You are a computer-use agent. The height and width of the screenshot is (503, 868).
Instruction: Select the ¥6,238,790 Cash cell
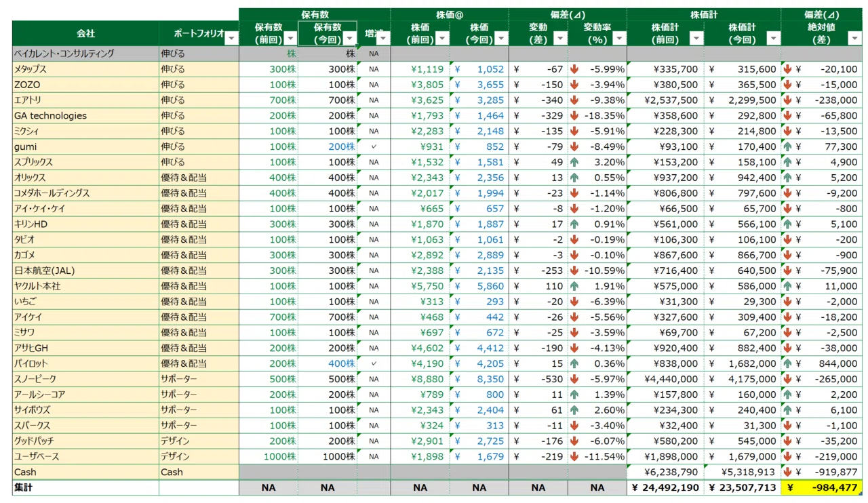tap(665, 472)
